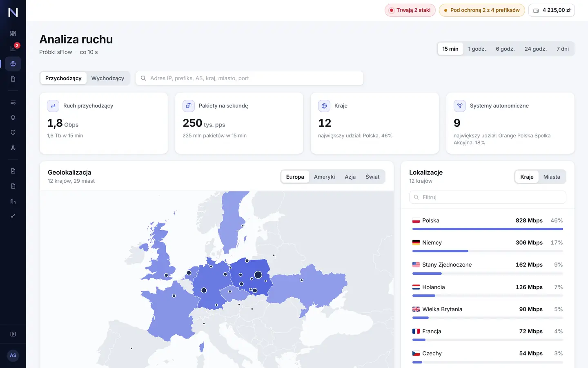Switch map to Azja tab
Screen dimensions: 588x368
[350, 177]
